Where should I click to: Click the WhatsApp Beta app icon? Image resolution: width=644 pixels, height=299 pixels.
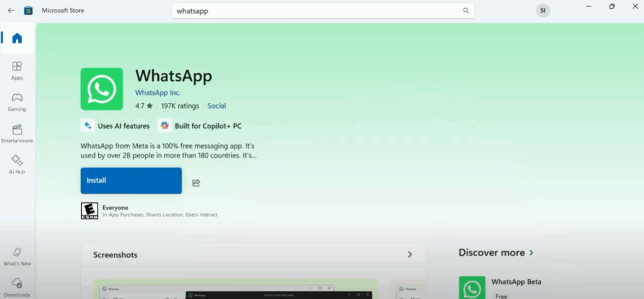pyautogui.click(x=472, y=288)
